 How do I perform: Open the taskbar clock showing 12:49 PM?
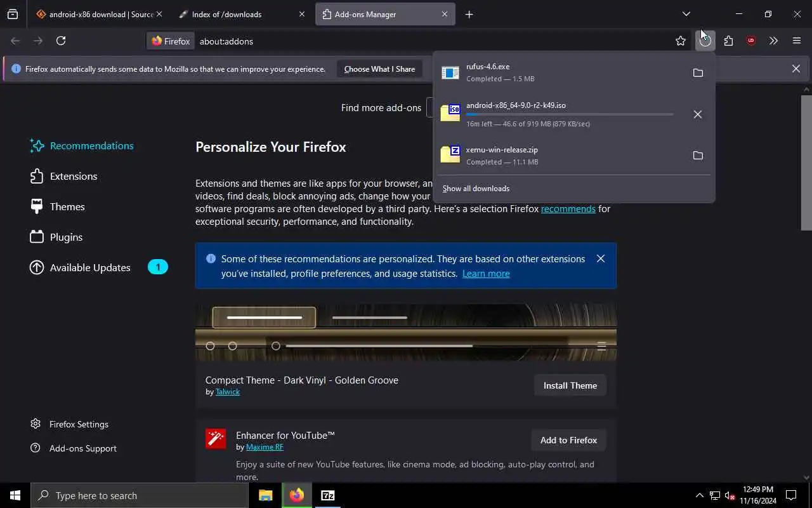[x=757, y=495]
